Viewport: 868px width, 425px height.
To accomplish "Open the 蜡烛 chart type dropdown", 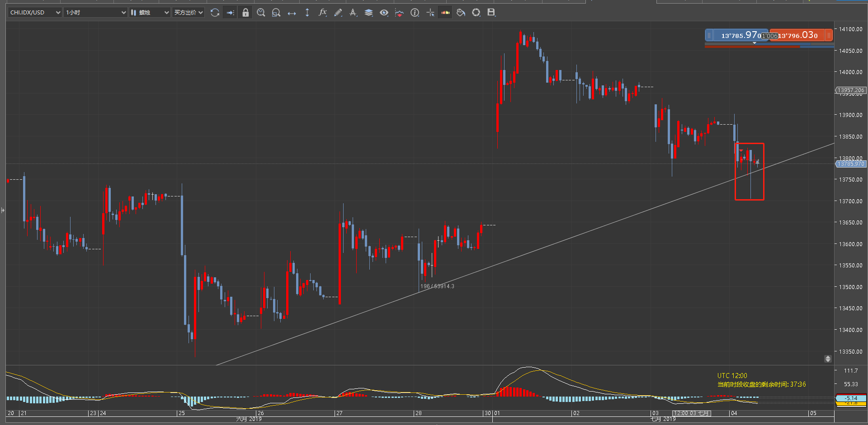I will click(x=150, y=13).
